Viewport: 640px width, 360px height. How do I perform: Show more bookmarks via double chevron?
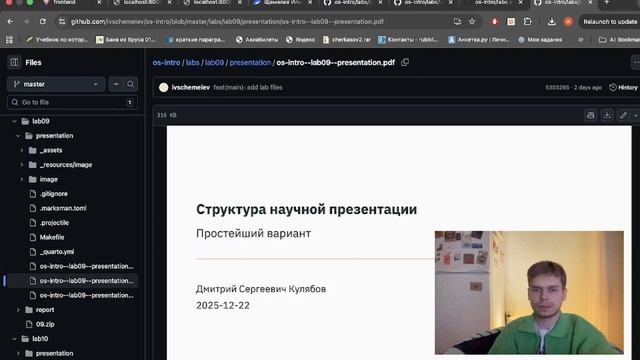click(581, 40)
